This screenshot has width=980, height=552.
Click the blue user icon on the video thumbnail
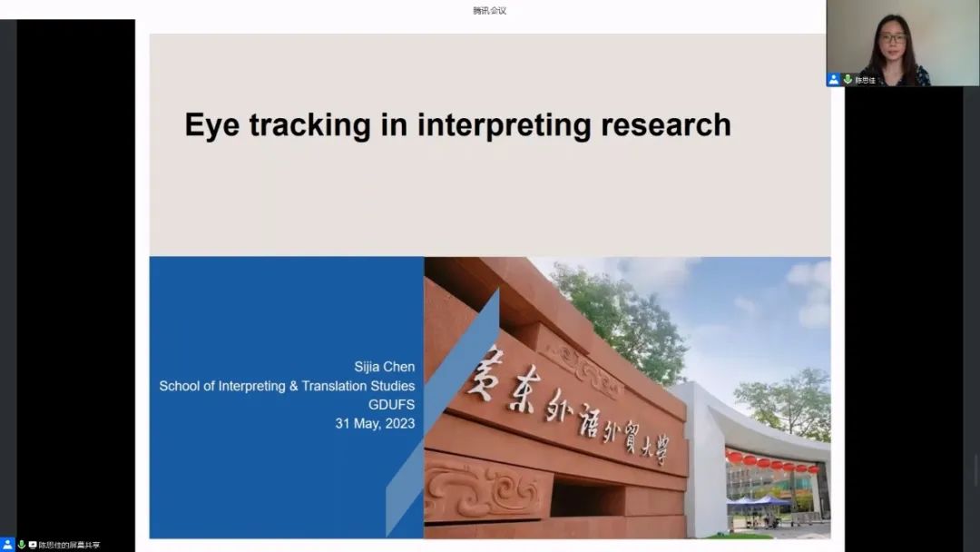click(x=833, y=80)
